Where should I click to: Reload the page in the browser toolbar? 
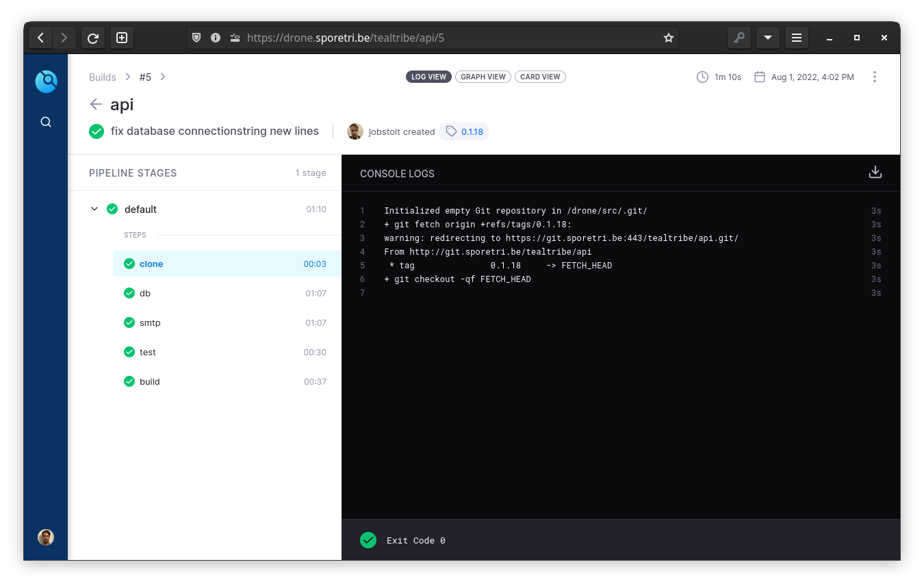click(93, 38)
